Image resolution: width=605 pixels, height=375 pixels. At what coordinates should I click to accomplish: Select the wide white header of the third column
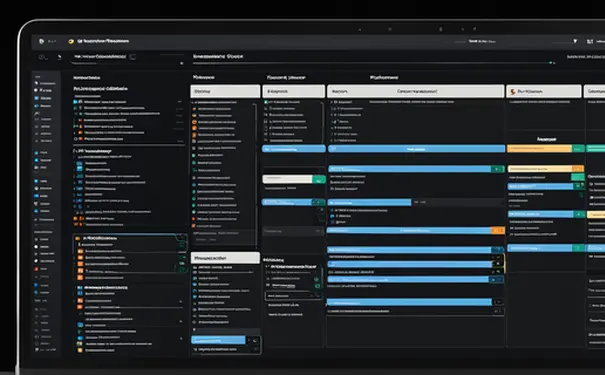click(416, 91)
